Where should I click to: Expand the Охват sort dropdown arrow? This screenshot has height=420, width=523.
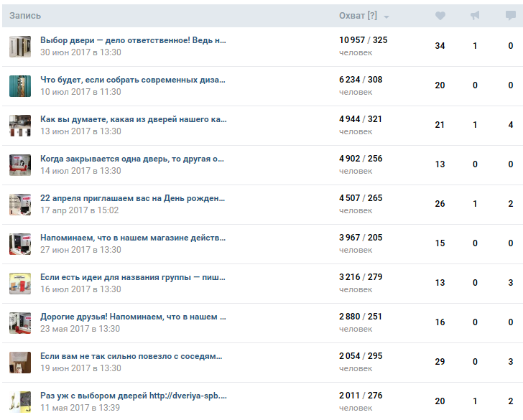coord(387,17)
